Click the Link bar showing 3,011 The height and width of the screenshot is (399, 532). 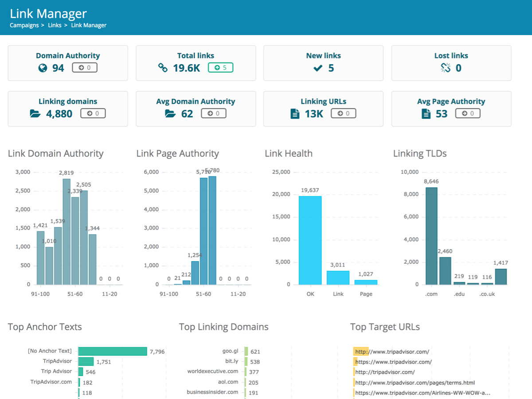[338, 278]
